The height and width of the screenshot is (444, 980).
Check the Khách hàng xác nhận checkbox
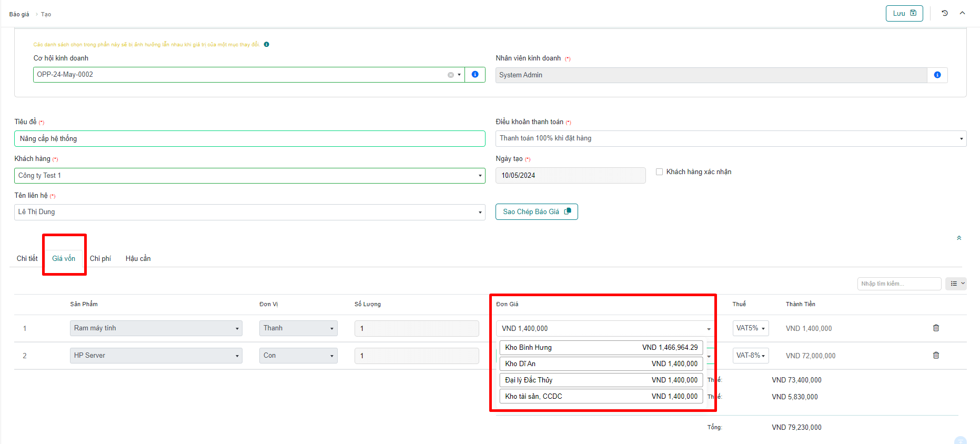tap(659, 172)
